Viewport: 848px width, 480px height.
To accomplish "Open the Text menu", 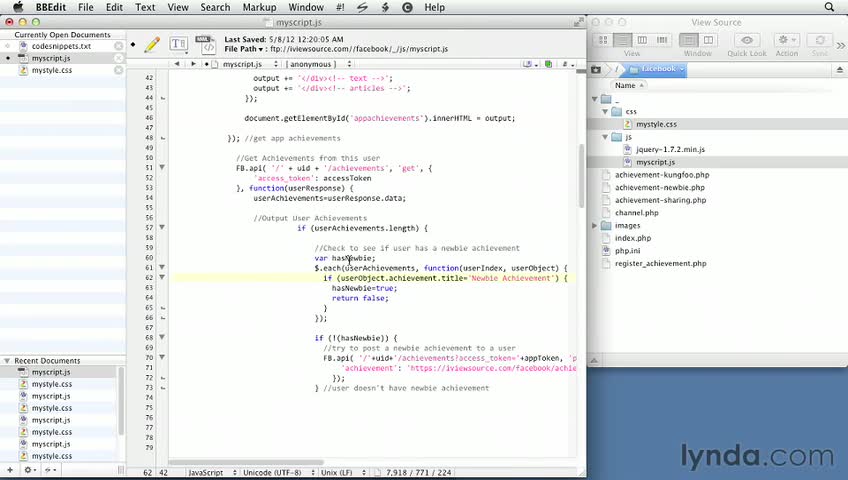I will click(x=145, y=8).
